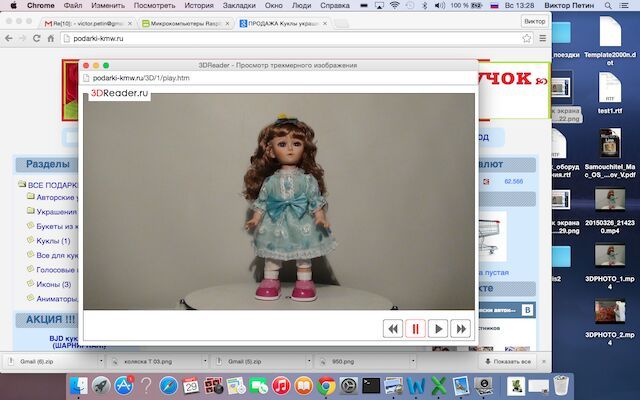This screenshot has width=640, height=400.
Task: Click the 3DReader.ru logo
Action: [119, 93]
